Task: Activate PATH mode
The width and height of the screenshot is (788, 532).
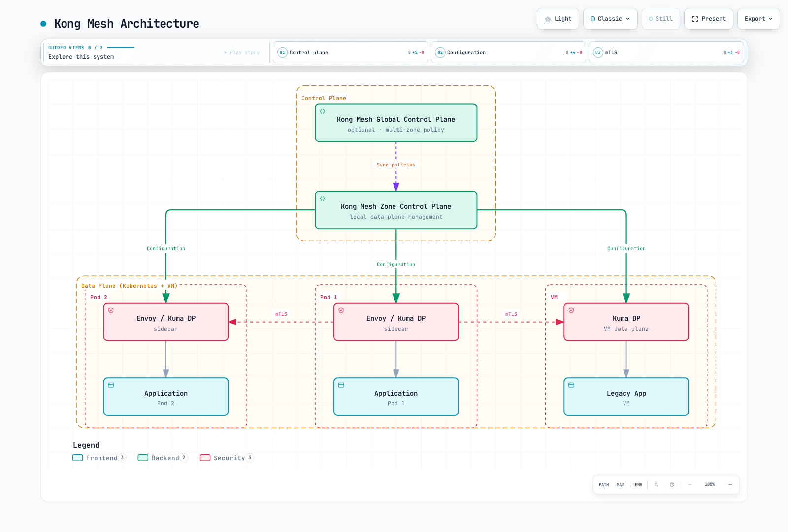Action: [x=604, y=485]
